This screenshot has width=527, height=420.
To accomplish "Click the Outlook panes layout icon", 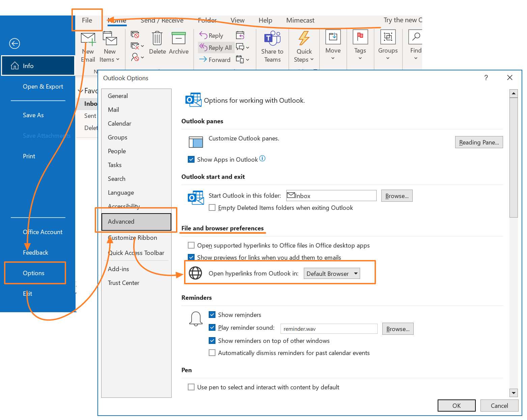I will click(196, 142).
